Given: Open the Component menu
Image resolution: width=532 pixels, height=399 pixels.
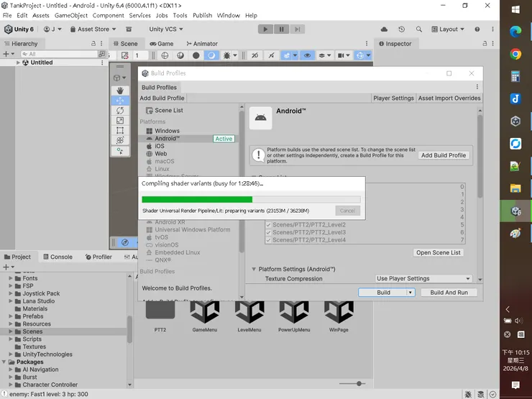Looking at the screenshot, I should (x=109, y=16).
